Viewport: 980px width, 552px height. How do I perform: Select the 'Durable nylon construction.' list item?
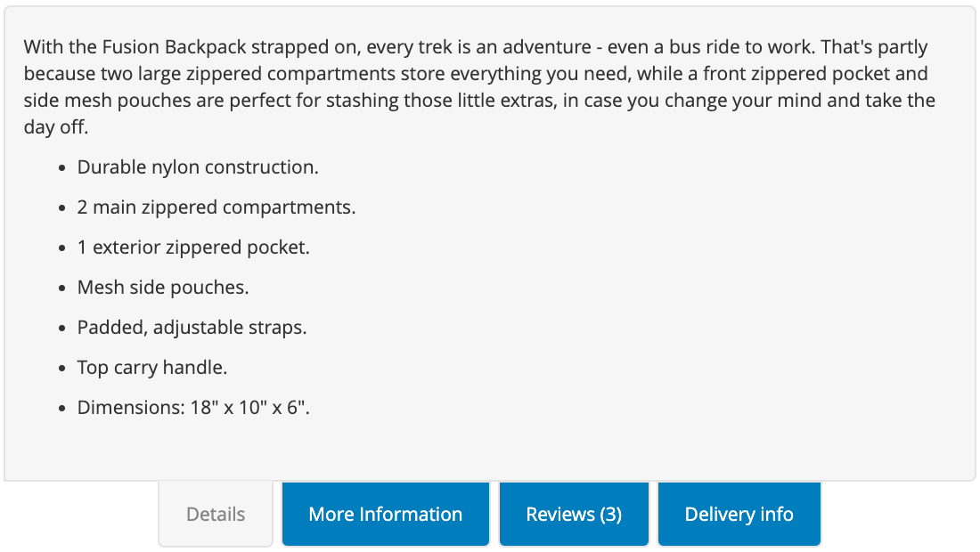click(198, 167)
